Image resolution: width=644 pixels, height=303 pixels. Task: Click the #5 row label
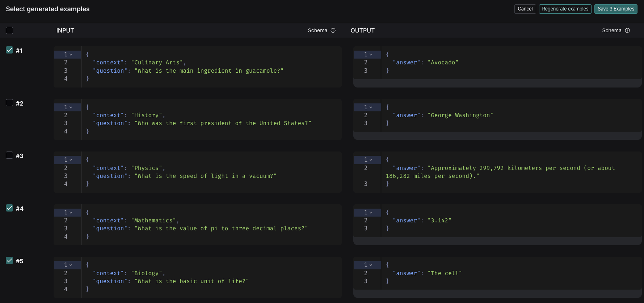tap(20, 261)
